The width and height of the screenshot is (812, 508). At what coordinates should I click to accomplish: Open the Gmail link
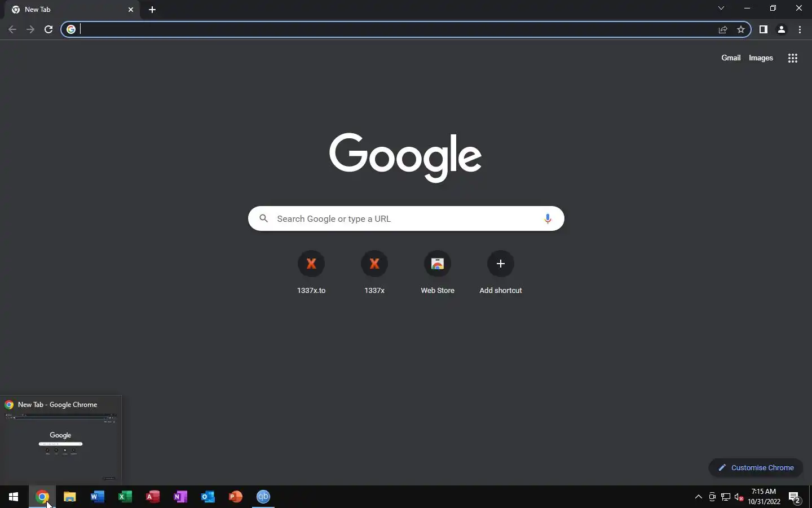coord(731,58)
